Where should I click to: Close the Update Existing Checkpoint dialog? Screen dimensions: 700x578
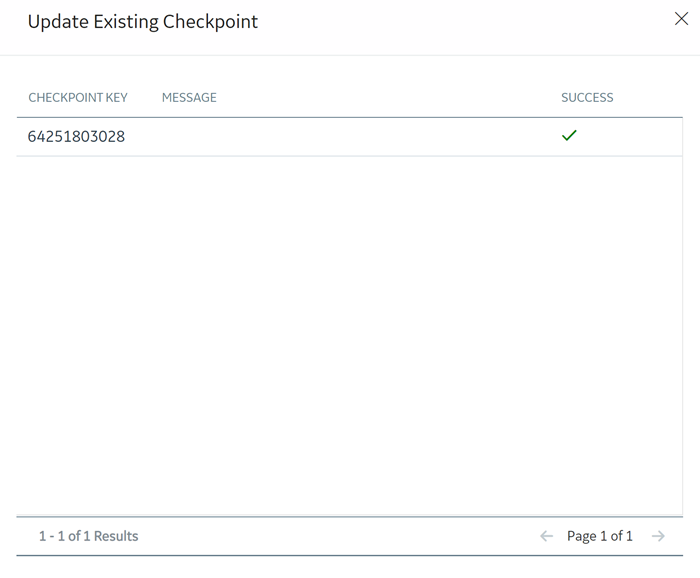coord(681,19)
